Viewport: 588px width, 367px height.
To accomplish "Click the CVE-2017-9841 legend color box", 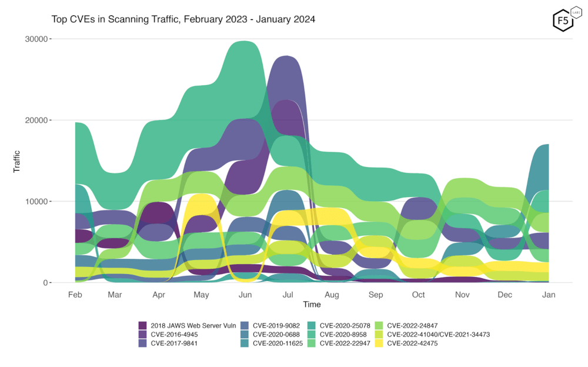I will (x=143, y=343).
